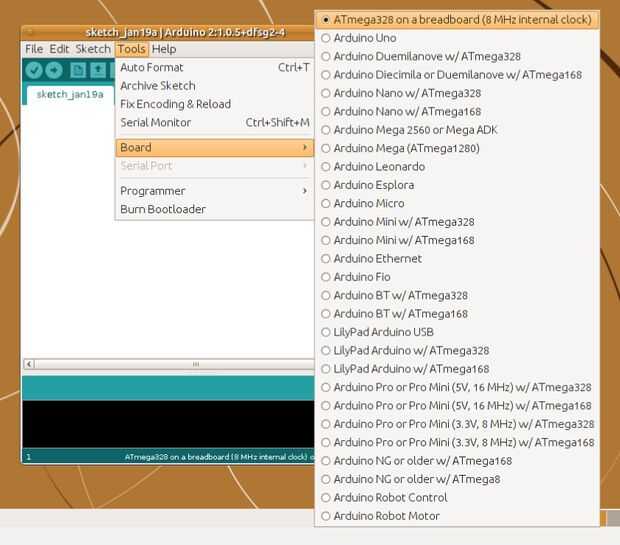620x545 pixels.
Task: Click Fix Encoding & Reload
Action: (215, 104)
